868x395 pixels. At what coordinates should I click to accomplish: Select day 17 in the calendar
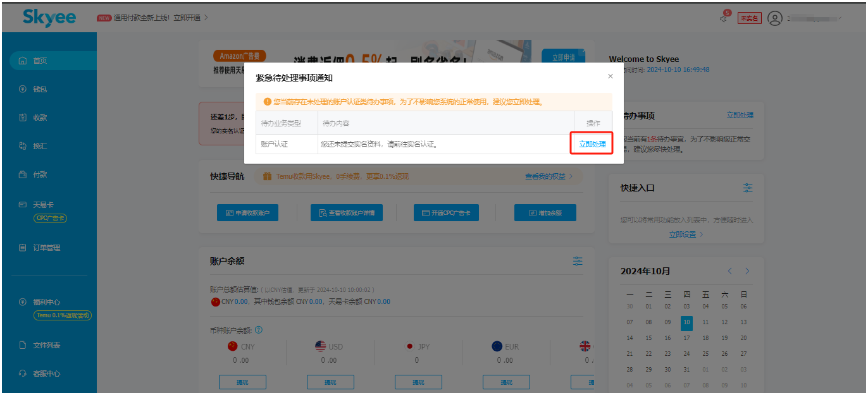click(x=686, y=337)
